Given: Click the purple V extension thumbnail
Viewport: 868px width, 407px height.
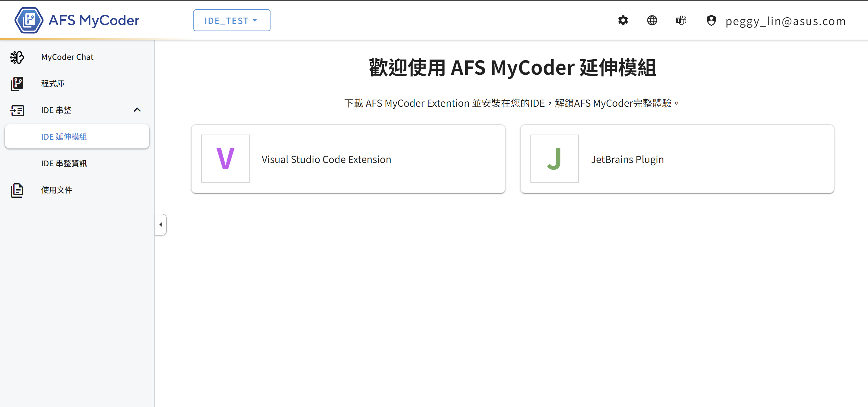Looking at the screenshot, I should point(225,159).
